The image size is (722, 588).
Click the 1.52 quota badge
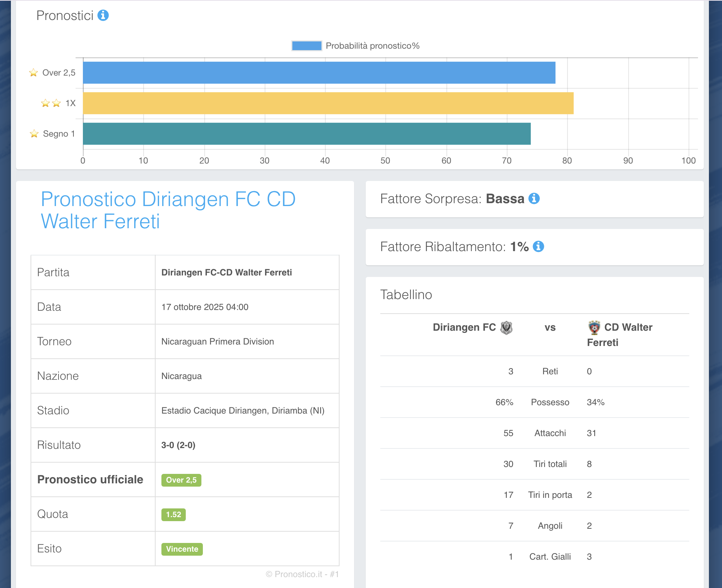[x=173, y=515]
